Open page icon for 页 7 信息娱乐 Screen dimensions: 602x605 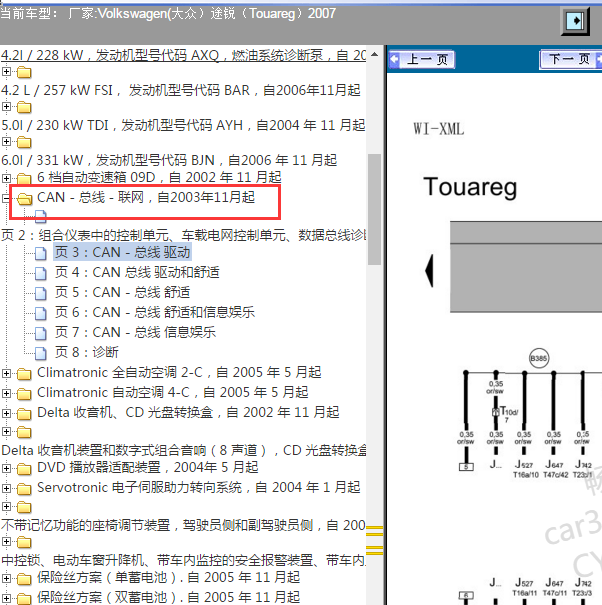point(41,333)
